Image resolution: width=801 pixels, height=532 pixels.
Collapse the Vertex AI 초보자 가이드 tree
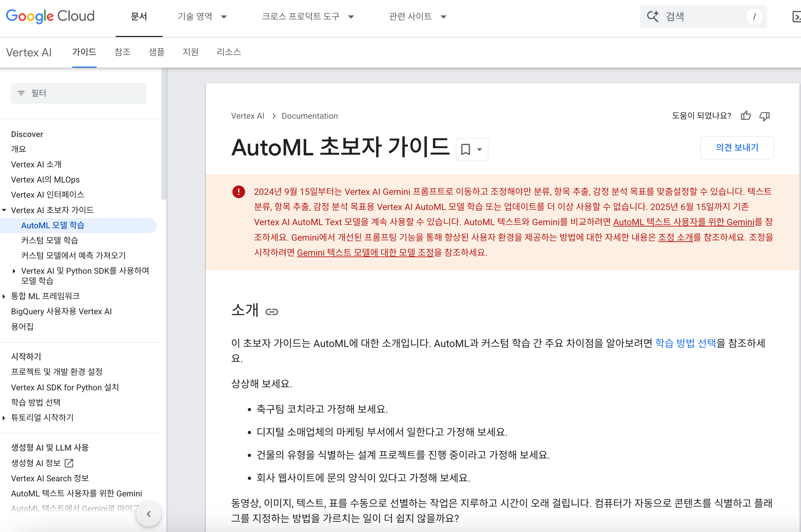pyautogui.click(x=4, y=210)
